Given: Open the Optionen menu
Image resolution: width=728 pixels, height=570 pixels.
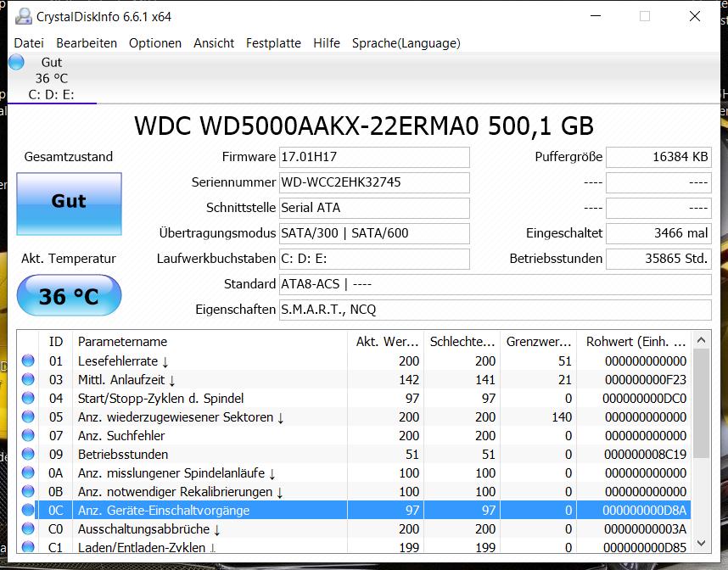Looking at the screenshot, I should 155,43.
